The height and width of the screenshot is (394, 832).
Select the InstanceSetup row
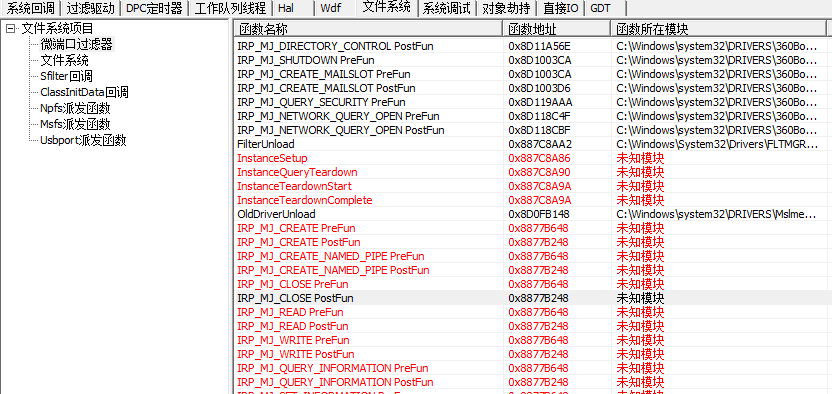(x=530, y=158)
